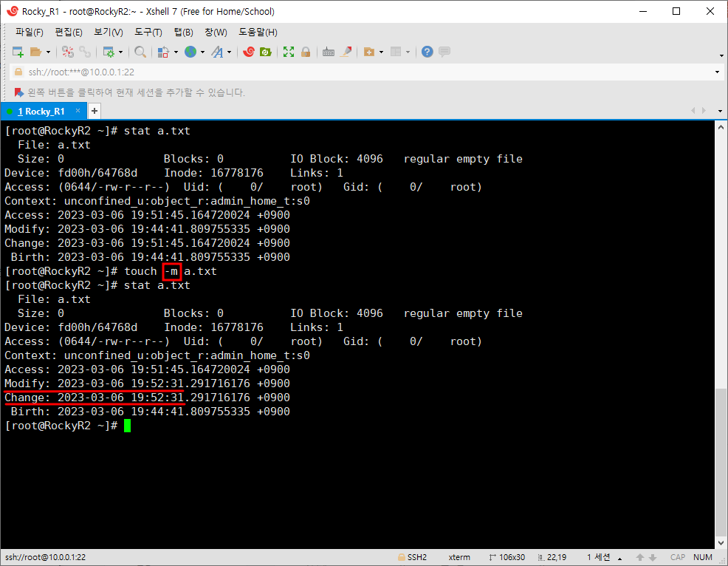
Task: Open the 도움말(H) menu
Action: click(x=258, y=32)
